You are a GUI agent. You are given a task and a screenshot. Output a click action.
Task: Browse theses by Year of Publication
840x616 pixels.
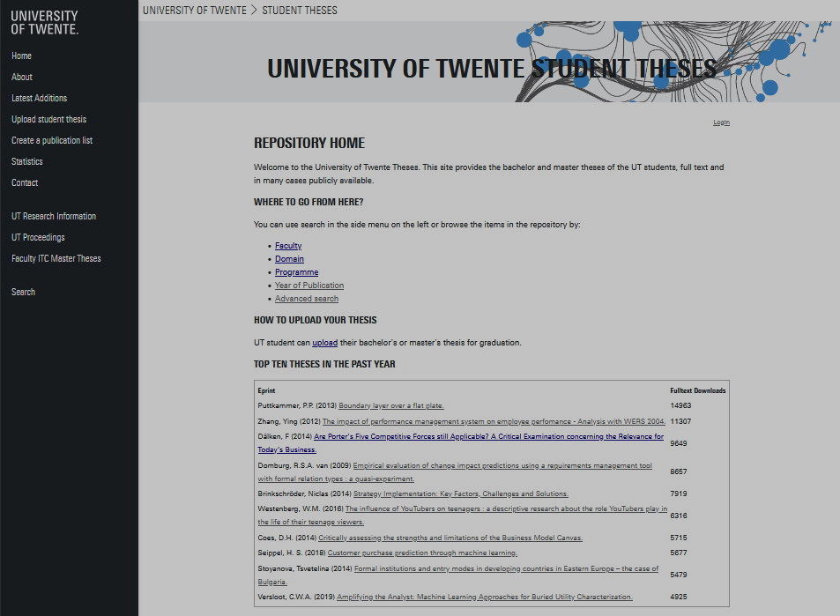(308, 285)
